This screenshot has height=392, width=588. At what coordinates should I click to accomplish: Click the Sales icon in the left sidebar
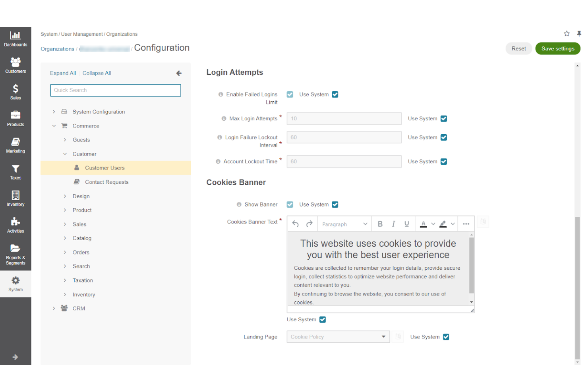(x=15, y=91)
